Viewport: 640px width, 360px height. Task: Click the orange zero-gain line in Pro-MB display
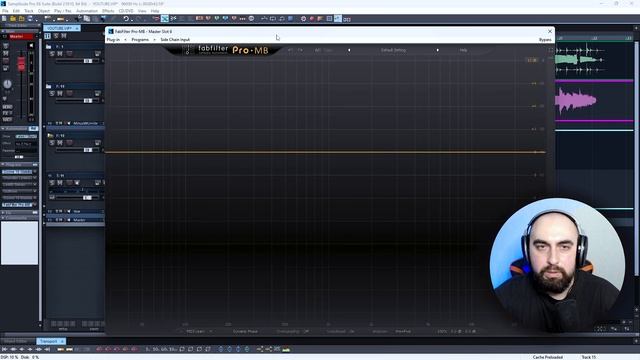(x=325, y=152)
